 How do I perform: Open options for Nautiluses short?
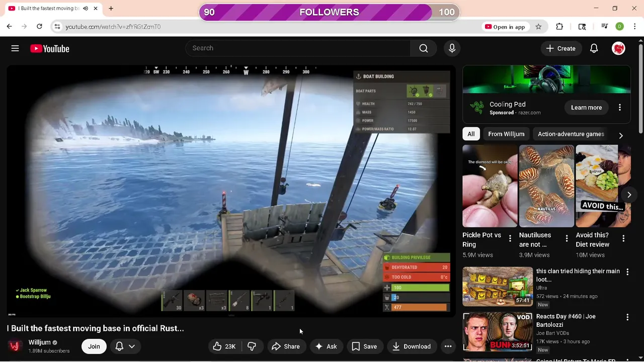tap(567, 239)
